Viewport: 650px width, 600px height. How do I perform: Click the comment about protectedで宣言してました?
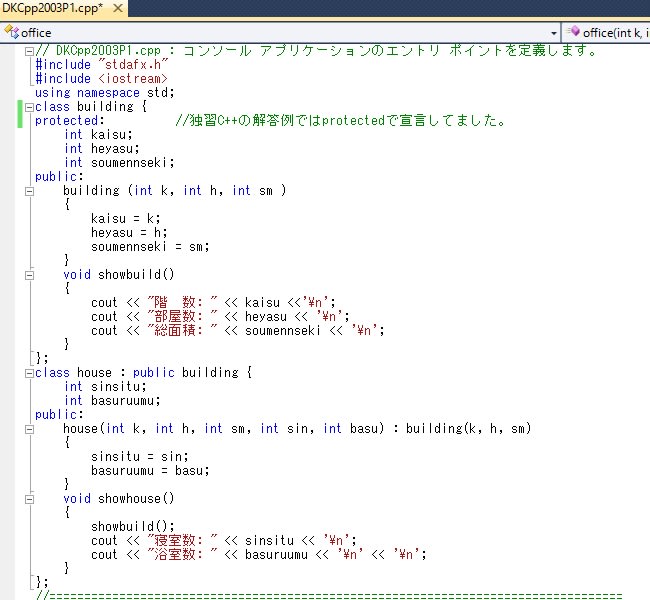340,121
